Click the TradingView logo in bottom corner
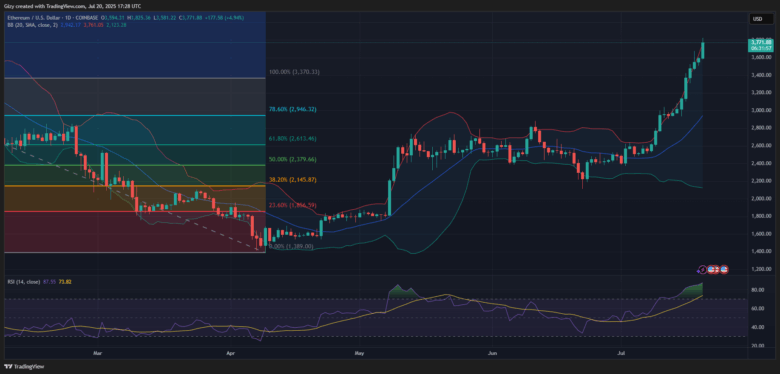Image resolution: width=780 pixels, height=374 pixels. coord(24,367)
